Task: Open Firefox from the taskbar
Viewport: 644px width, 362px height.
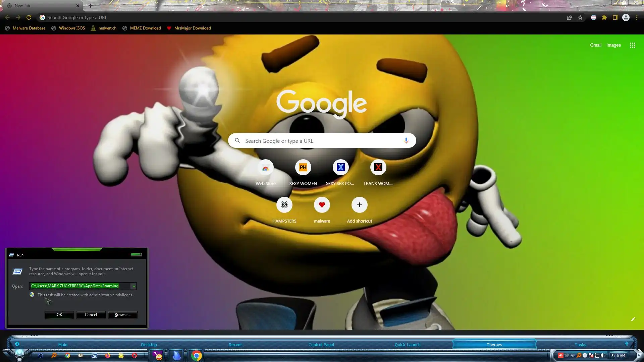Action: 108,355
